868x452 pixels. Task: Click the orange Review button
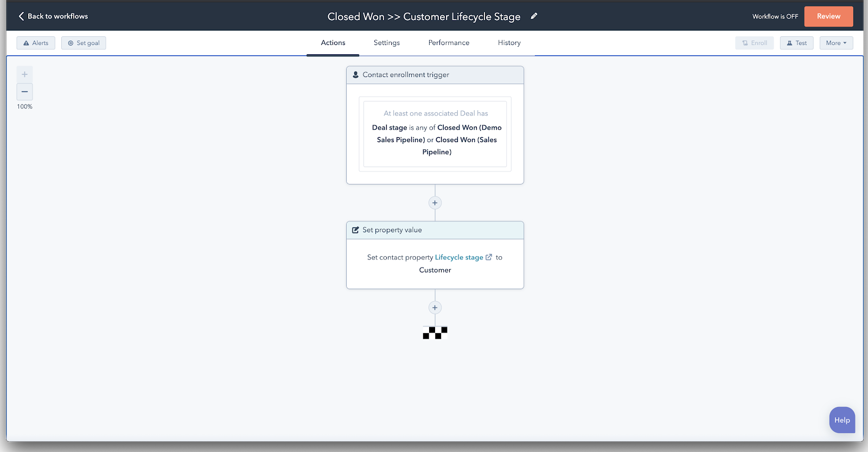(x=828, y=16)
